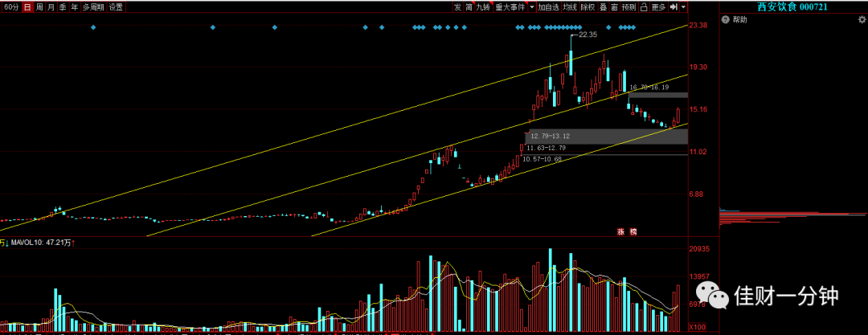Click the 叠 overlay tool button
Viewport: 868px width, 335px height.
[602, 7]
